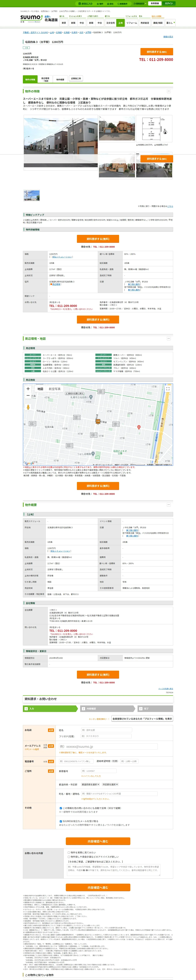Open the 支払シミュレーション link under 価格
This screenshot has height=980, width=196.
coord(62,257)
